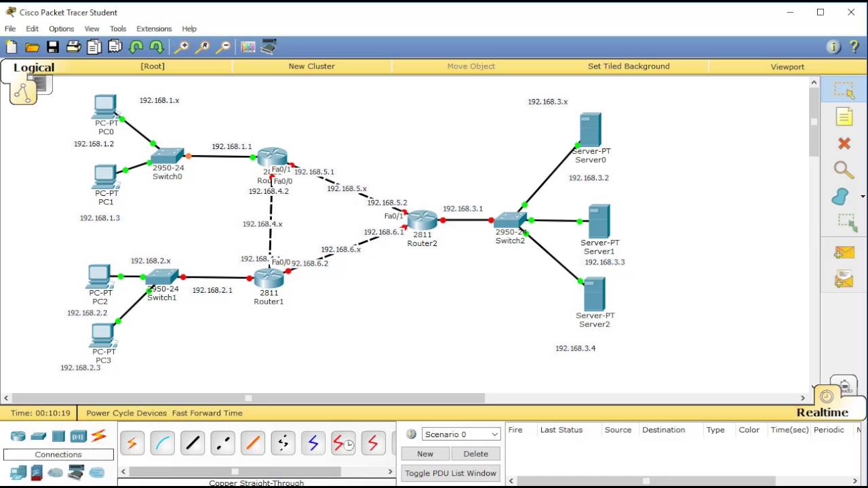Select the Draw Polygon shape tool

(x=841, y=197)
